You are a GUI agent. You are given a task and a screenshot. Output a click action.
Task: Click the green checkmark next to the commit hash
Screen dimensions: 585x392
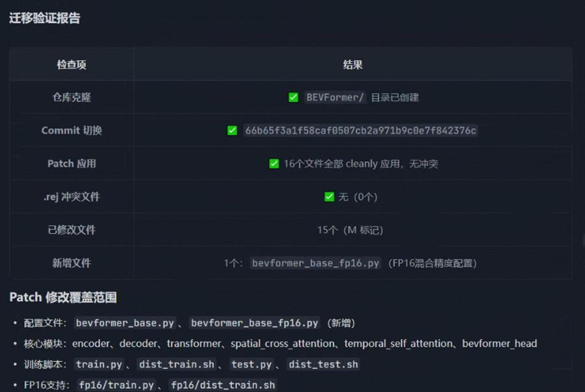pos(232,130)
